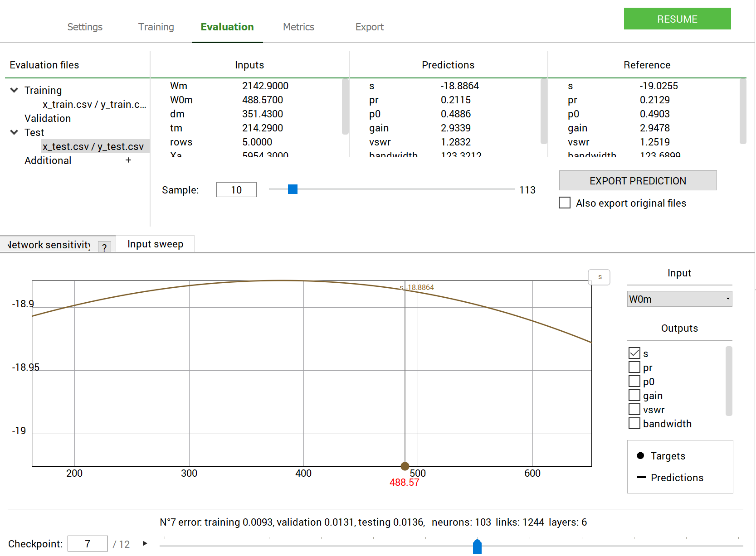Click the help question mark icon
Screen dimensions: 756x556
[104, 247]
